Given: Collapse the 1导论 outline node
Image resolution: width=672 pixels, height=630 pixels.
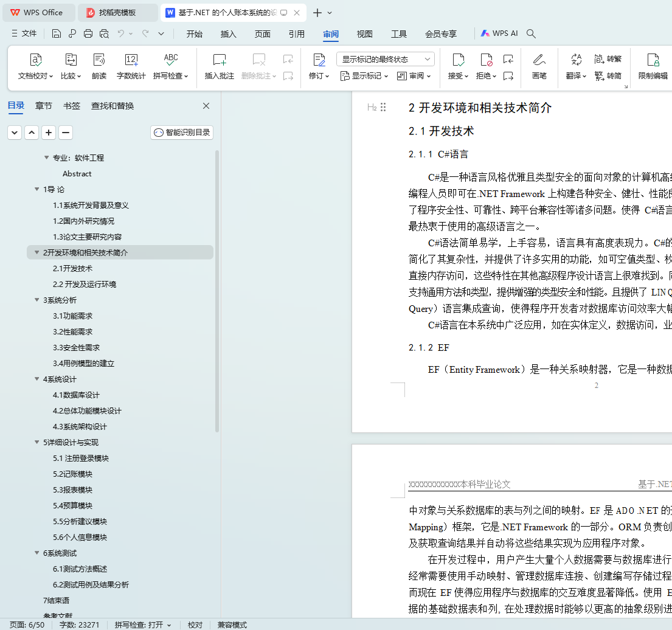Looking at the screenshot, I should [37, 189].
